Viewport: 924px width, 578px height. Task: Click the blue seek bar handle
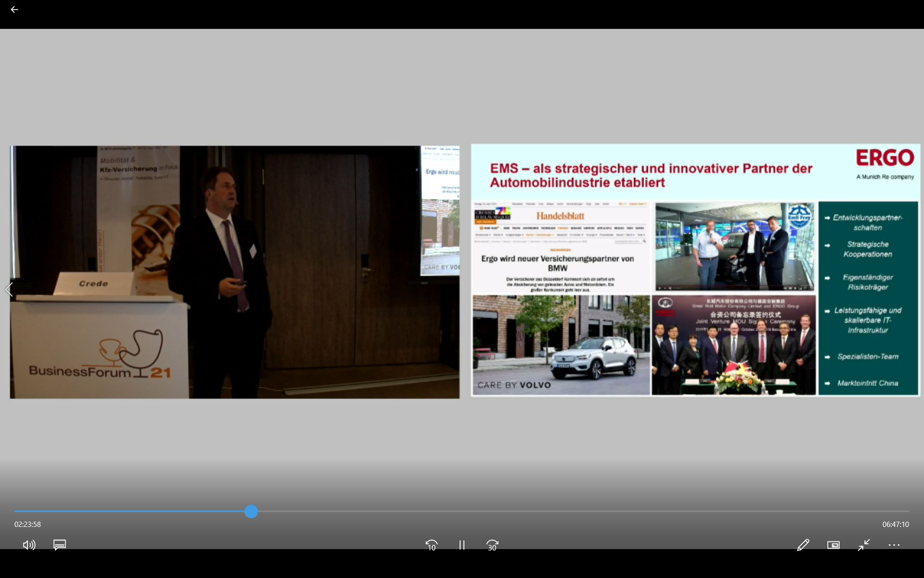point(251,512)
